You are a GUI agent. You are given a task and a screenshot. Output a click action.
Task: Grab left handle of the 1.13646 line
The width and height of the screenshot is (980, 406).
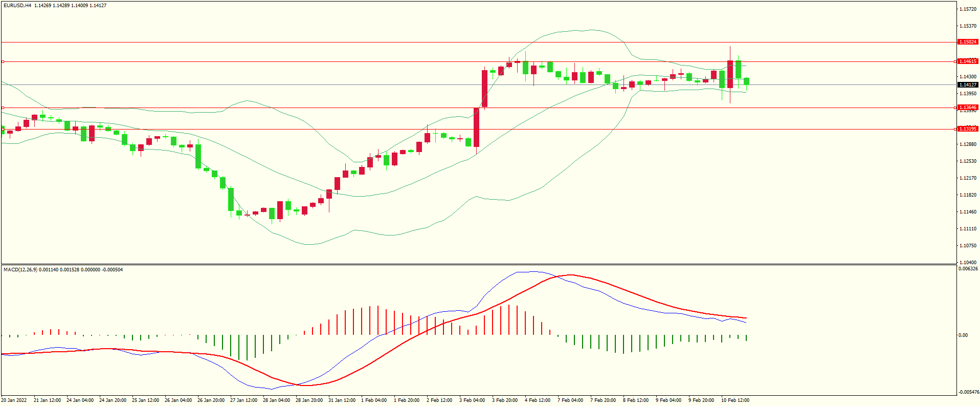tap(3, 108)
